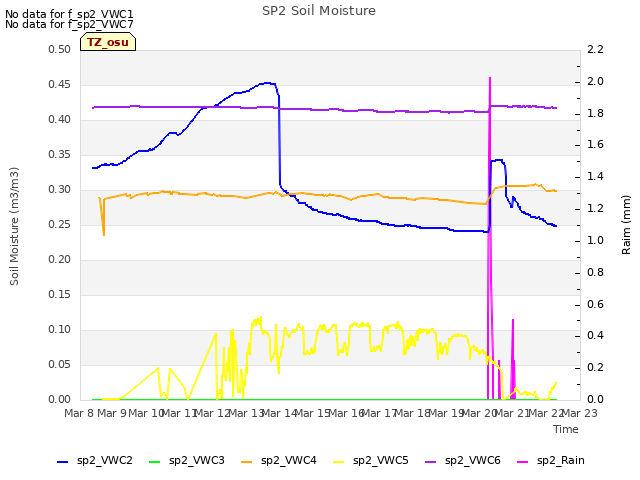Click the Mar 15 date tick label
The width and height of the screenshot is (640, 480).
[x=313, y=413]
